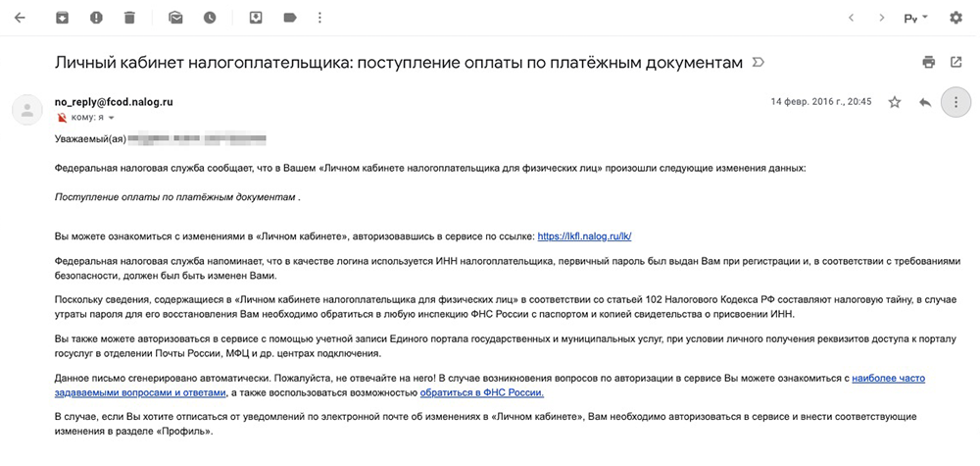The width and height of the screenshot is (980, 466).
Task: Report this message as spam
Action: pos(96,18)
